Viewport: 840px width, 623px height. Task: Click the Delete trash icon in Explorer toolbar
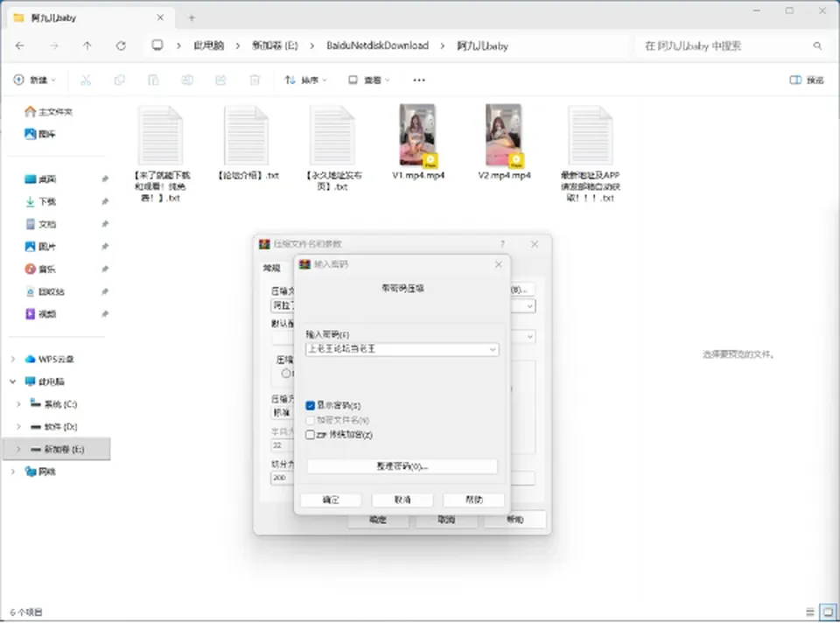pos(255,80)
